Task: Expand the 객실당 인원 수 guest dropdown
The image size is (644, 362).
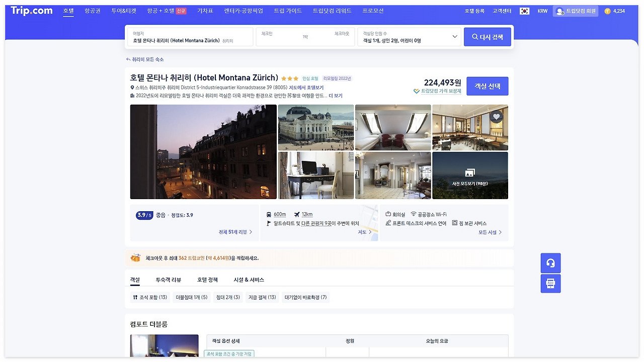Action: [x=410, y=37]
